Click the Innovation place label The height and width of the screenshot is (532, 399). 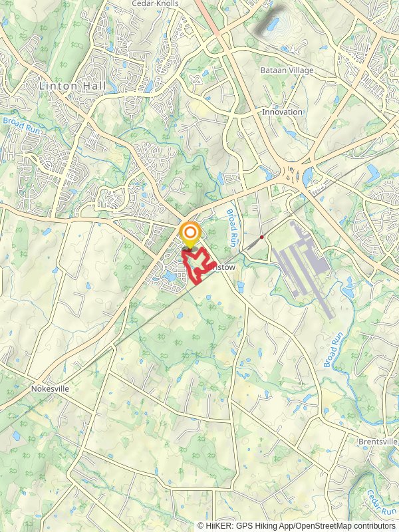point(282,112)
